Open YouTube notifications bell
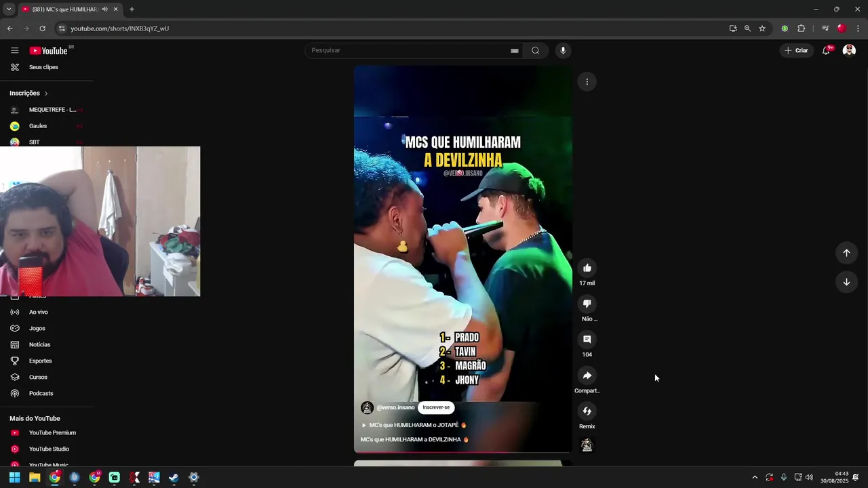The image size is (868, 488). (x=826, y=50)
